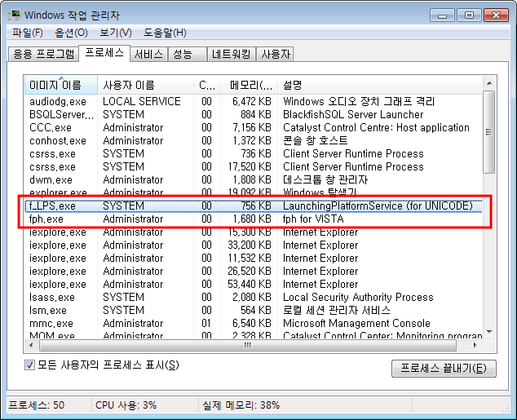This screenshot has width=517, height=420.
Task: Sort by 설명 column header
Action: (x=380, y=85)
